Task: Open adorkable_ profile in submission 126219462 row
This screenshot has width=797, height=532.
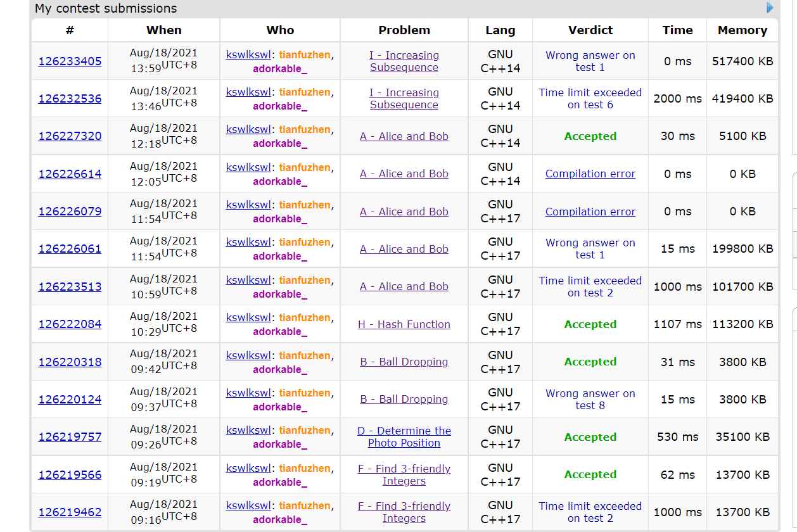Action: 279,519
